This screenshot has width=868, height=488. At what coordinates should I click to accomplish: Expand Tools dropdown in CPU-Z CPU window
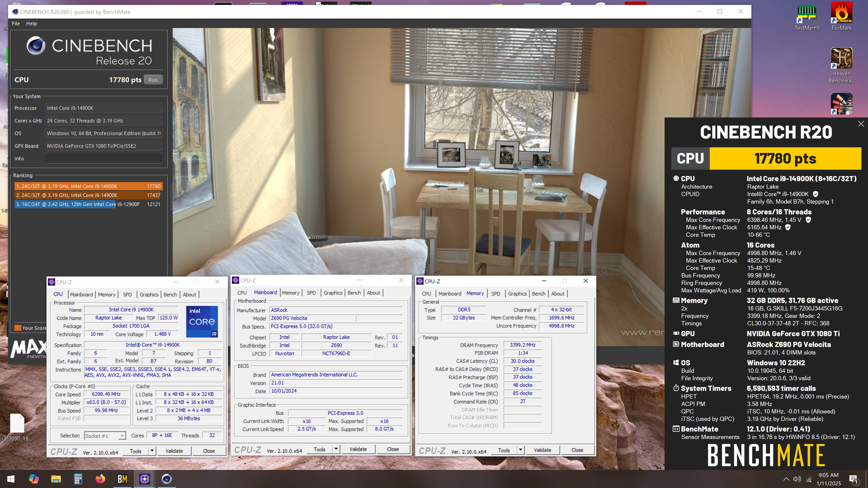click(x=152, y=451)
